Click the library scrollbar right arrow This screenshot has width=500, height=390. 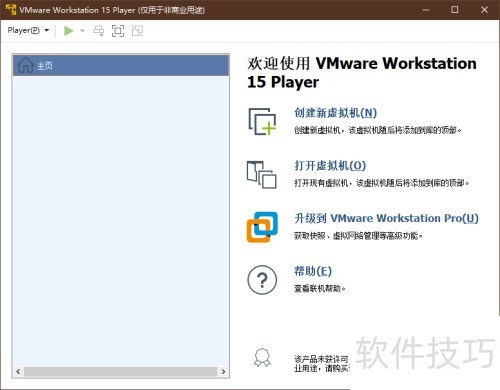pos(223,371)
